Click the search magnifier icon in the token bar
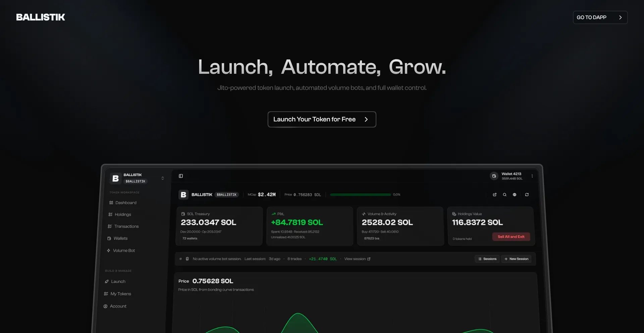644x333 pixels. click(504, 195)
